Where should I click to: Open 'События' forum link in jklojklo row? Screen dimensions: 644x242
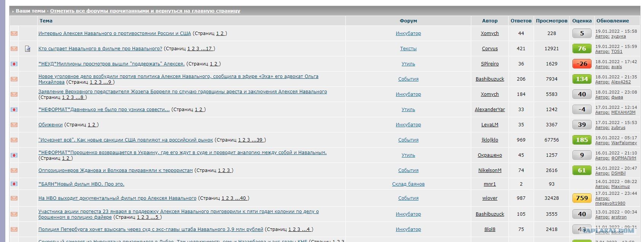408,140
